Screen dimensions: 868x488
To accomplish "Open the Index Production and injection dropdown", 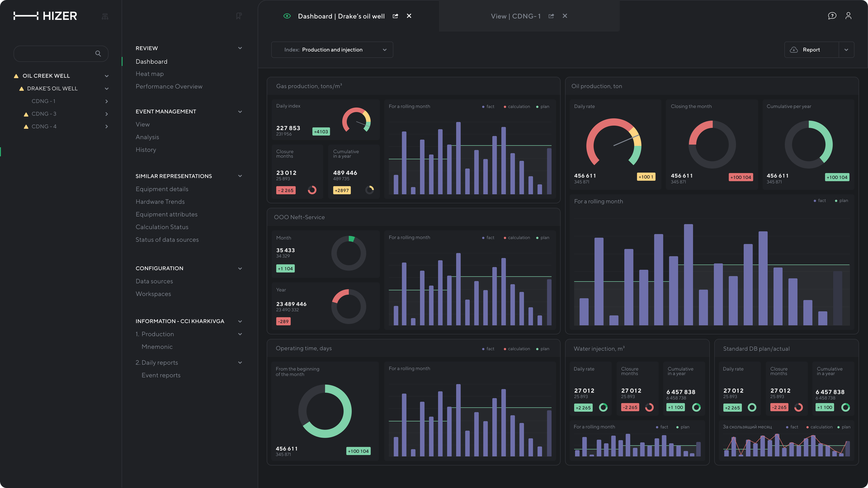I will 332,50.
